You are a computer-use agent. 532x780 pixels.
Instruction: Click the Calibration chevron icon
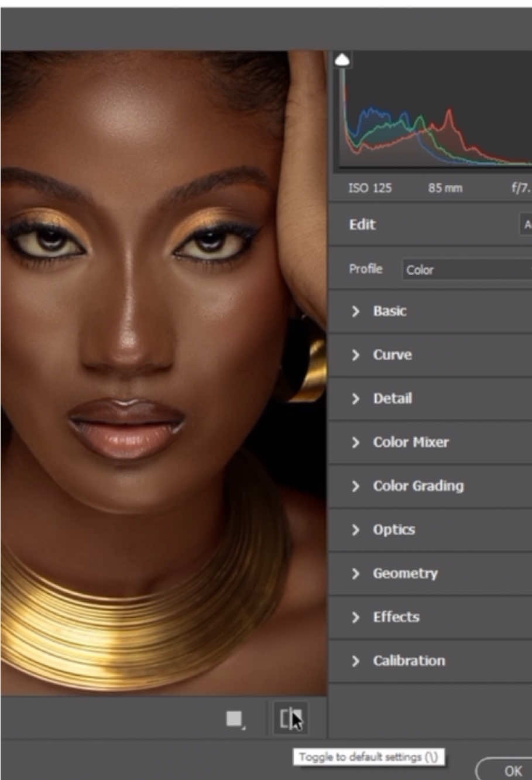[x=355, y=661]
